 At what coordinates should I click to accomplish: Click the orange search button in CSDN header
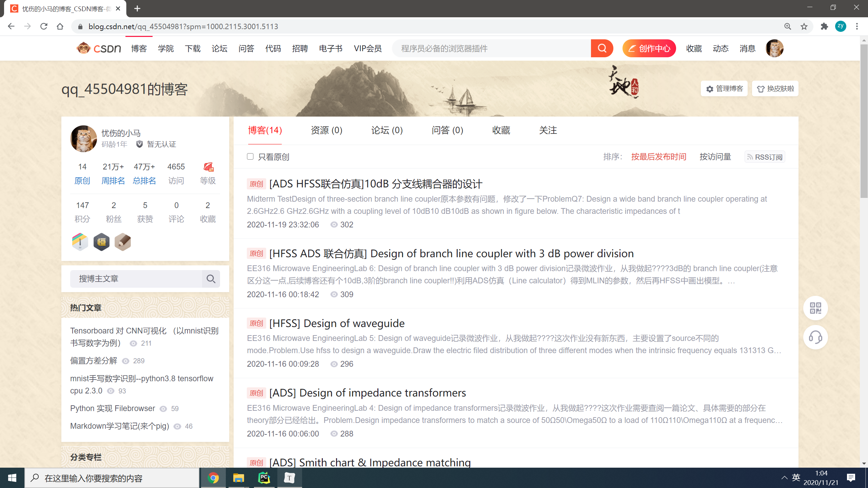[x=602, y=48]
